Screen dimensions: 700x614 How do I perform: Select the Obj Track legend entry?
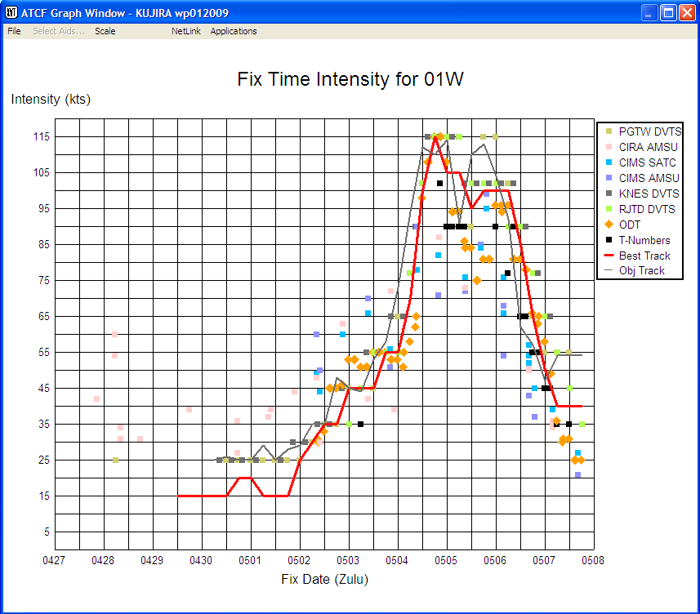point(609,270)
